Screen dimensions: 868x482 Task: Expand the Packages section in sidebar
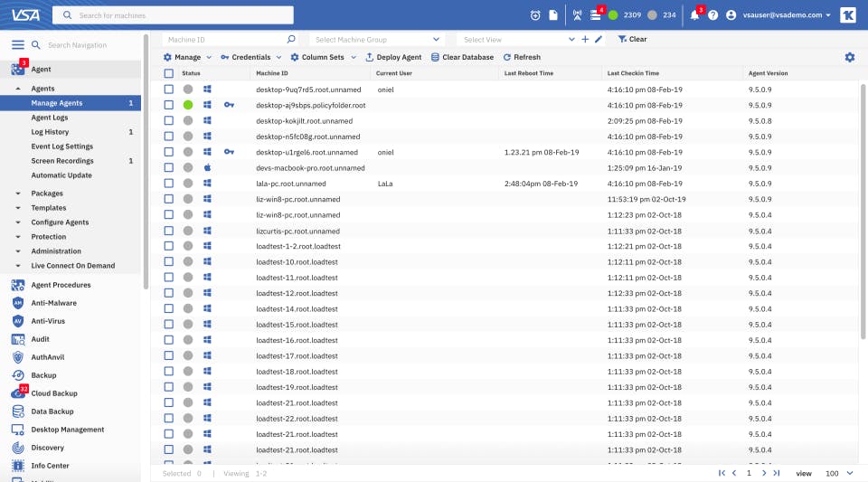[x=47, y=194]
